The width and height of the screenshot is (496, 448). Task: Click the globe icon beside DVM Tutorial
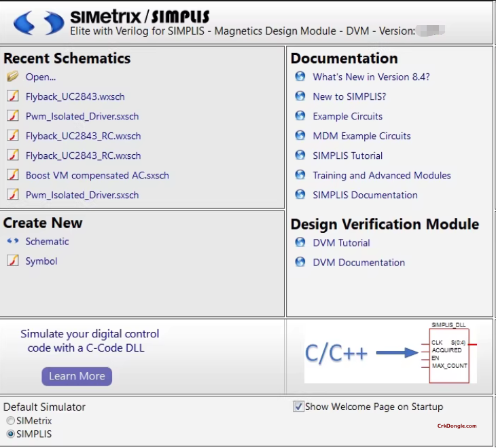click(300, 242)
